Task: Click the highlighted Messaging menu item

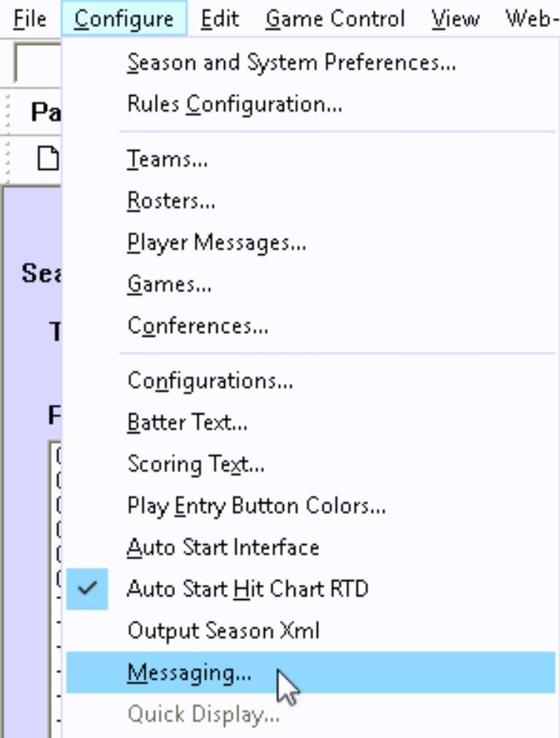Action: click(189, 672)
